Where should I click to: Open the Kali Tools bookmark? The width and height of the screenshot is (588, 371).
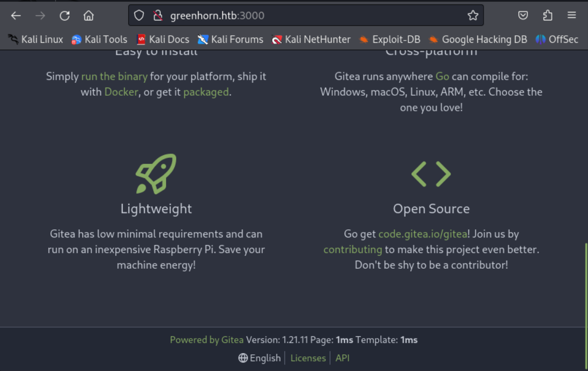point(100,39)
